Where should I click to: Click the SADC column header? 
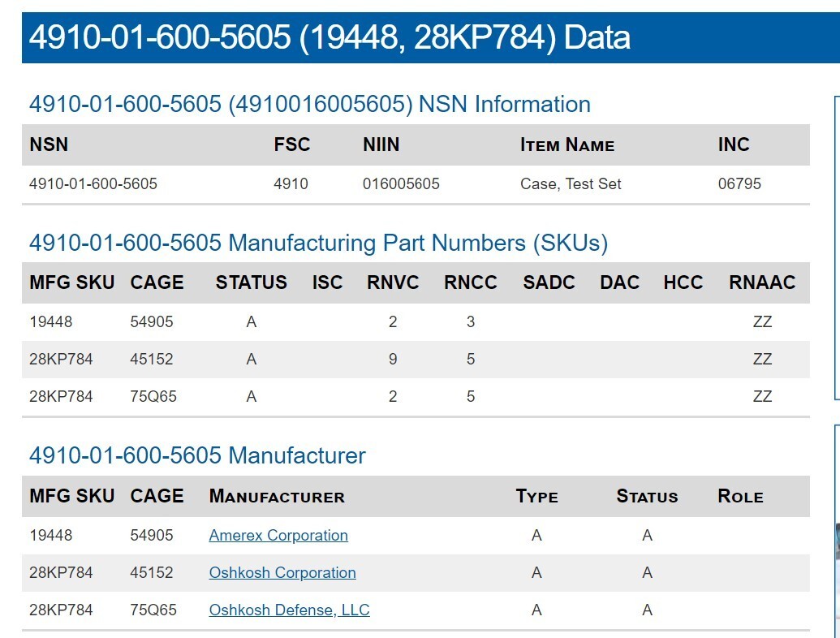pos(549,282)
